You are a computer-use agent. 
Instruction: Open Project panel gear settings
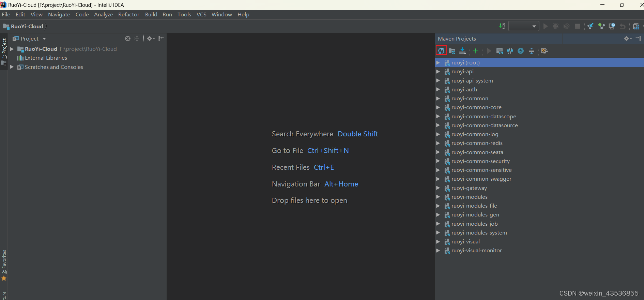coord(151,39)
